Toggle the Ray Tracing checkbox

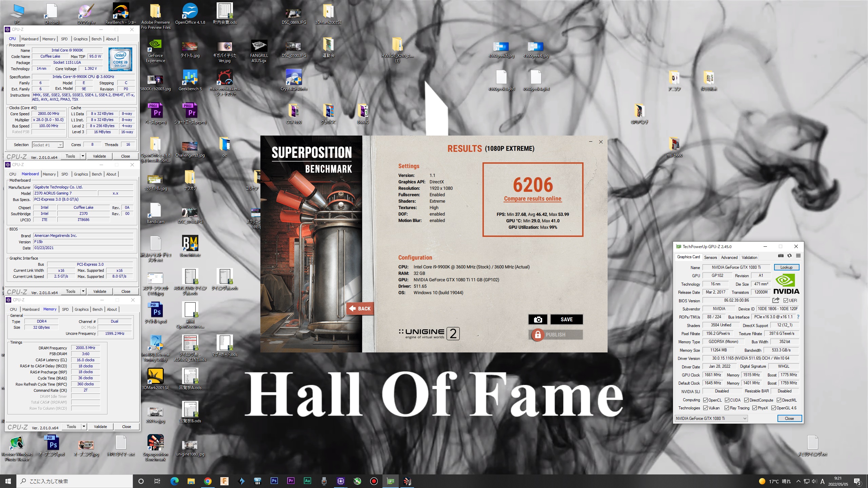727,408
